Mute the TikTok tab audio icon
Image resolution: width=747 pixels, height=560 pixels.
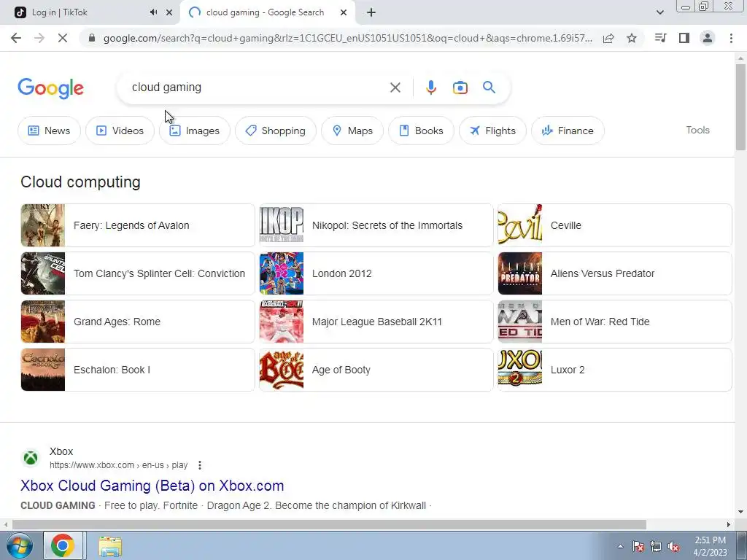click(x=153, y=12)
